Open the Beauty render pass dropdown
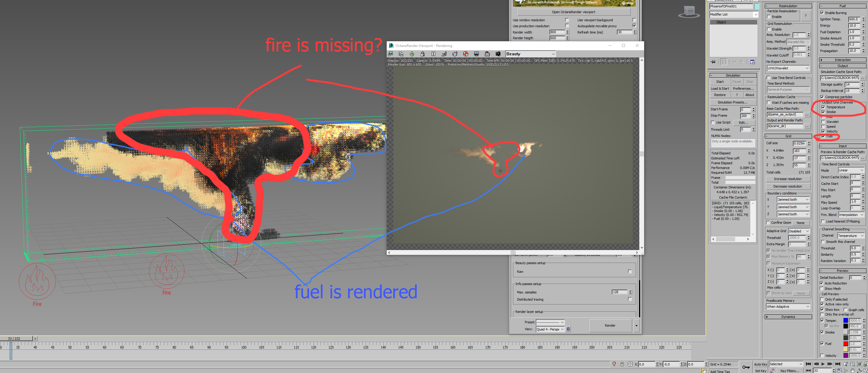868x373 pixels. (x=530, y=54)
